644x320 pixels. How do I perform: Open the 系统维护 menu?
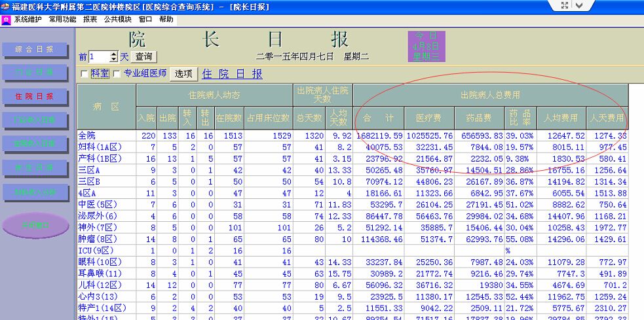pos(28,19)
